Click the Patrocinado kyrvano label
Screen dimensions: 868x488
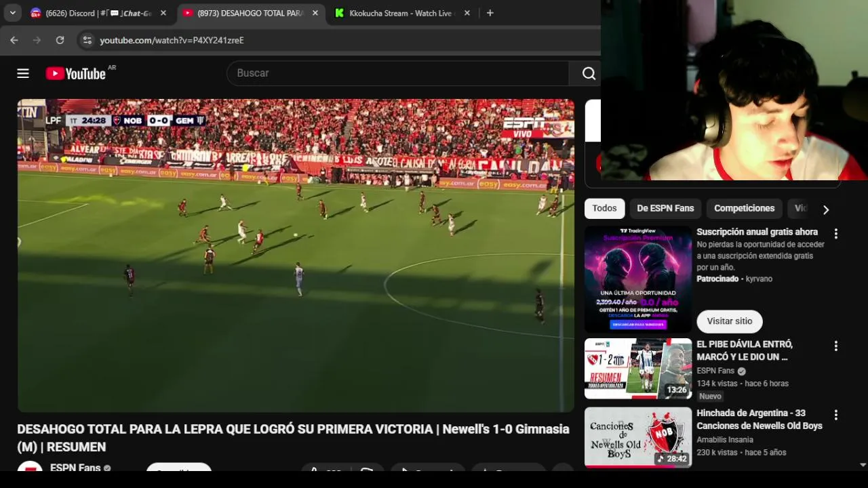tap(734, 279)
